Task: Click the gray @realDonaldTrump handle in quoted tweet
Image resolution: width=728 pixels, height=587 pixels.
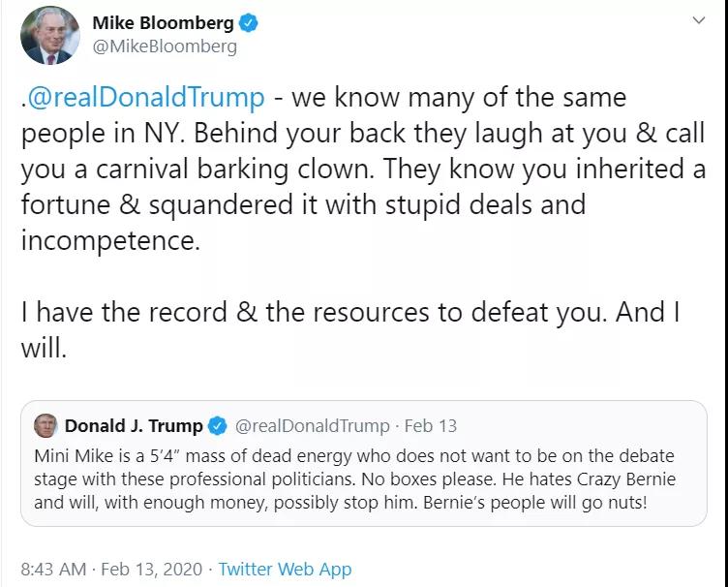Action: 312,426
